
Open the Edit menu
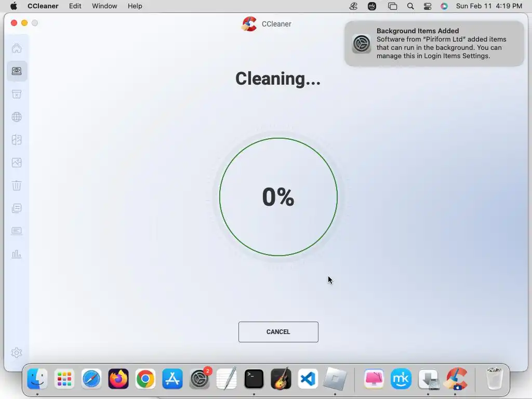point(75,6)
